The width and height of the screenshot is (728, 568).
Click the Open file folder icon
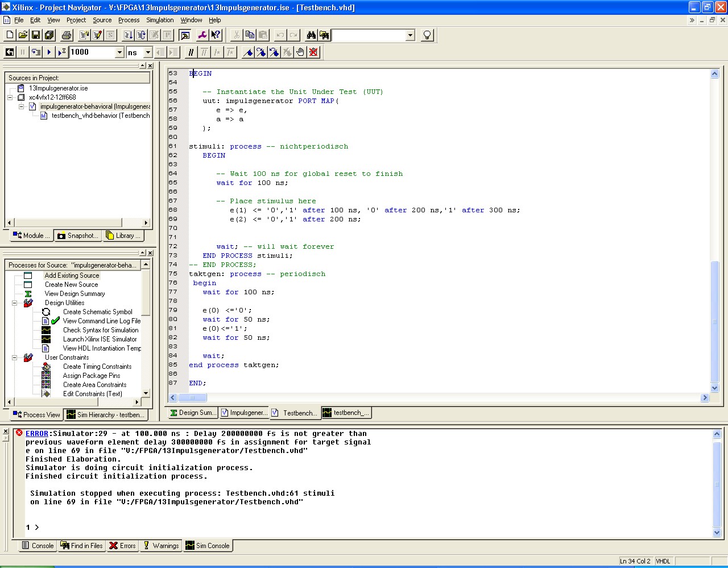pyautogui.click(x=23, y=35)
